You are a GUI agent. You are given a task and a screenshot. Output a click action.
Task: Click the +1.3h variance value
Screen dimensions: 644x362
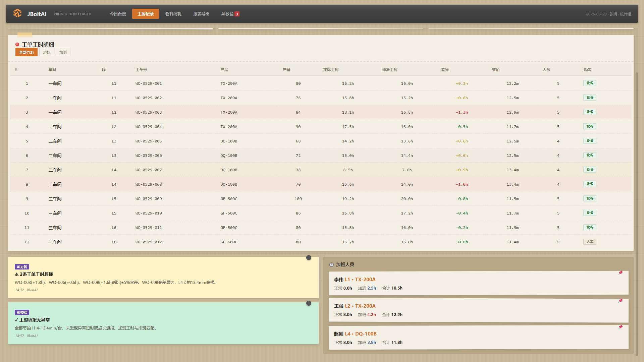click(462, 112)
